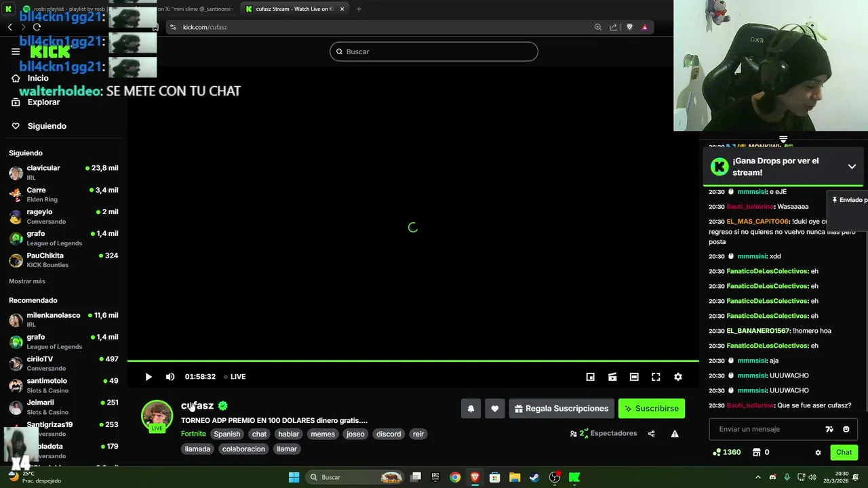Open the hamburger sidebar menu
868x488 pixels.
(x=16, y=52)
